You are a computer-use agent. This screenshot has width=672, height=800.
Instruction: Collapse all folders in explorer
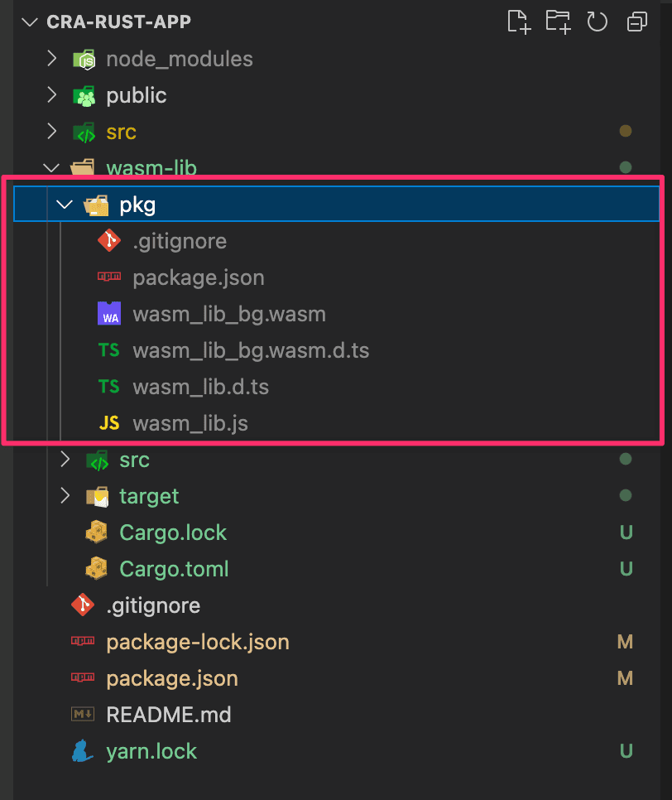636,22
